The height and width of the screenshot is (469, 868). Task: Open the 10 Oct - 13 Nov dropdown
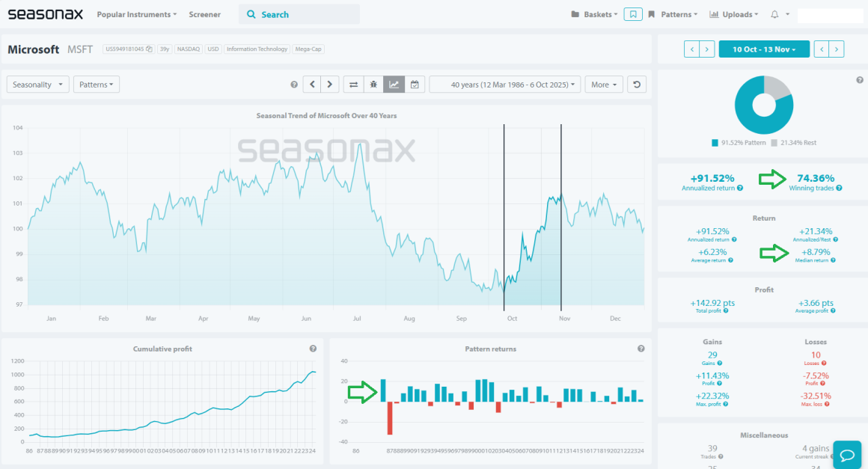pos(764,49)
